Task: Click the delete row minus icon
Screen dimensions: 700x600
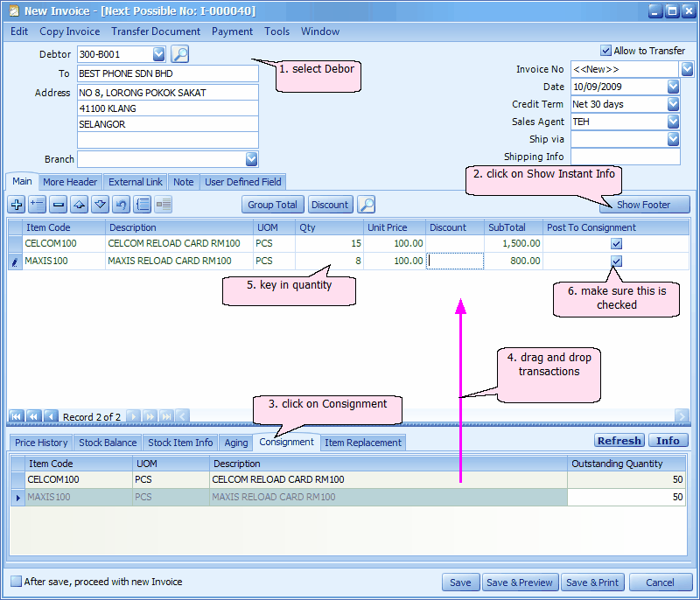Action: (x=58, y=205)
